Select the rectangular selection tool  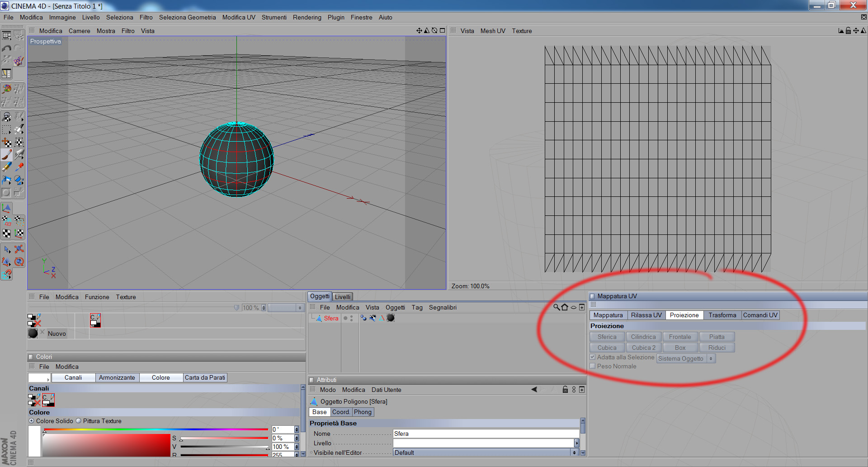click(6, 130)
